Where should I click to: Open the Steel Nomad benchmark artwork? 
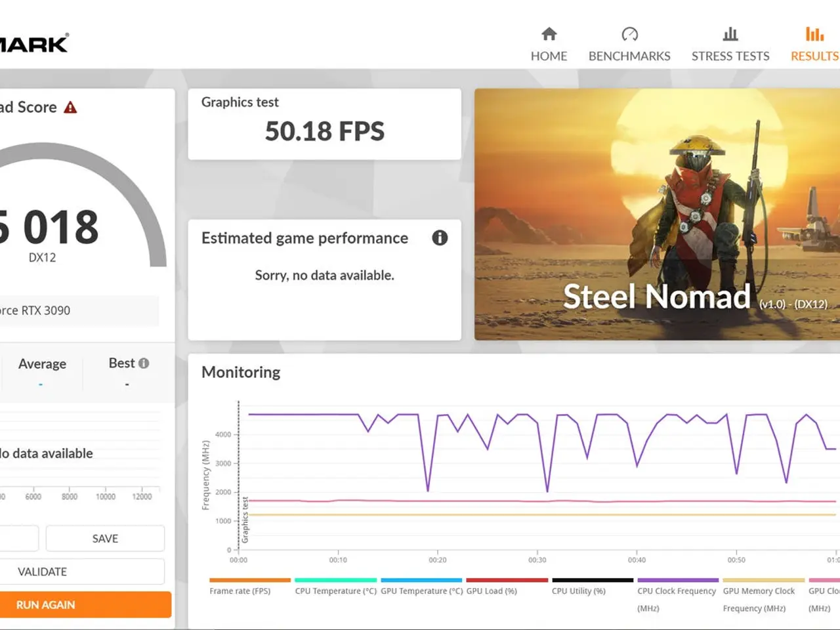(657, 214)
